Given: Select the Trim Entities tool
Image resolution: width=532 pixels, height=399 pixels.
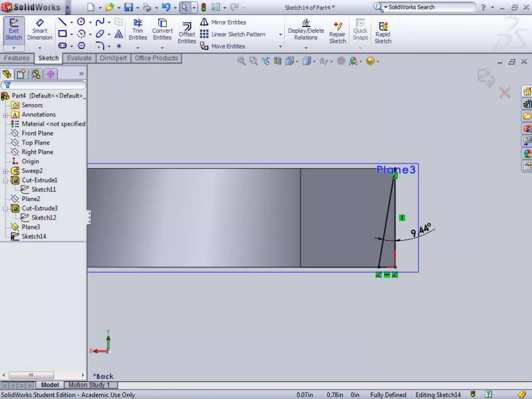Looking at the screenshot, I should (138, 30).
